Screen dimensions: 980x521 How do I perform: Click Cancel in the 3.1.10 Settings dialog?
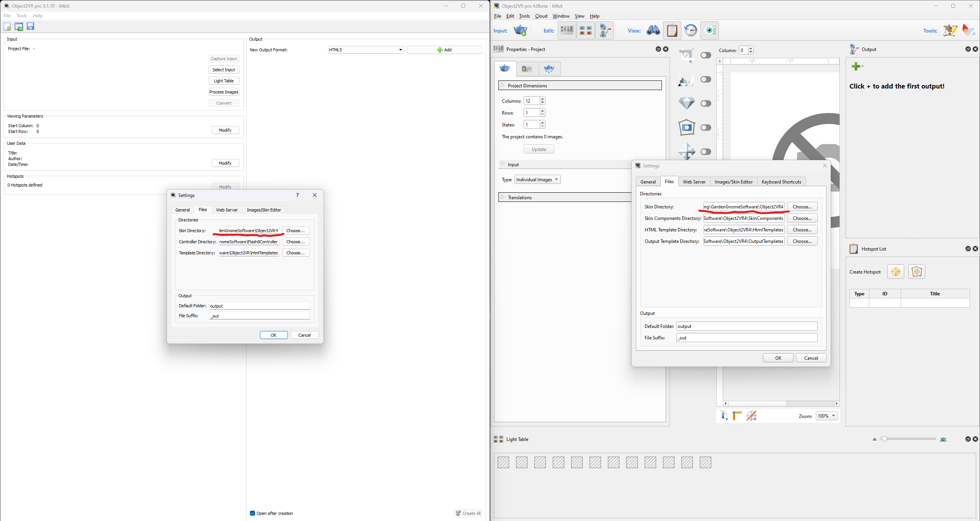[305, 335]
